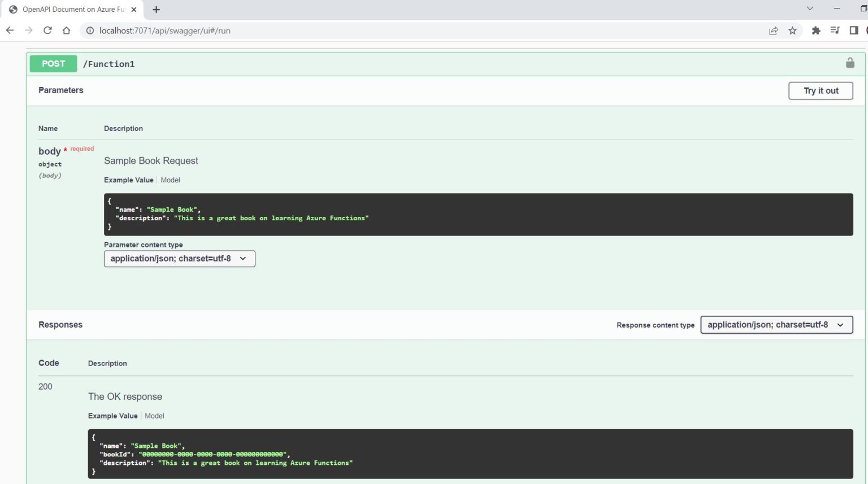868x484 pixels.
Task: Switch to Model tab under Sample Book Request
Action: (x=170, y=180)
